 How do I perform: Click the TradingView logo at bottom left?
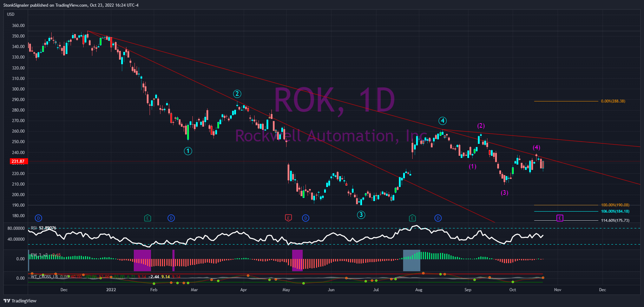[x=20, y=301]
